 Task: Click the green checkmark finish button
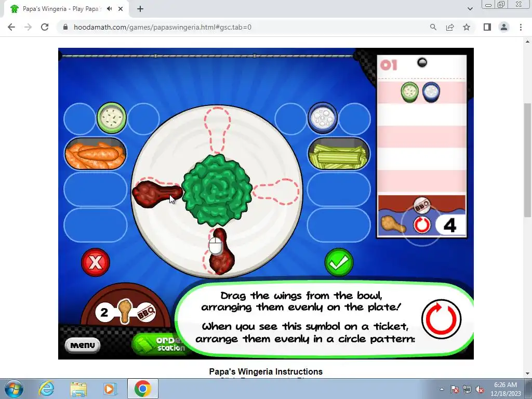(339, 262)
